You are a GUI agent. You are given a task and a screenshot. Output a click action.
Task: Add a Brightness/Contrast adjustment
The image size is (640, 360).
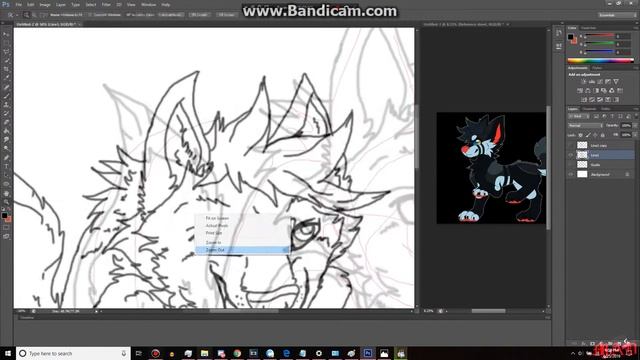click(583, 82)
